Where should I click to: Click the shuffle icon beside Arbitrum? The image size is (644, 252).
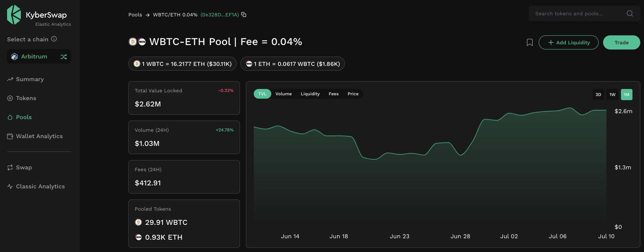[x=64, y=57]
